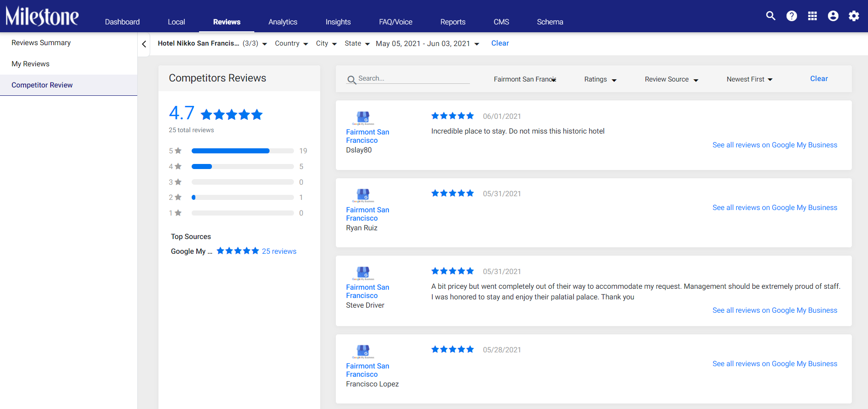Click Google My Business icon for Dslay80 review
Image resolution: width=868 pixels, height=409 pixels.
[363, 118]
